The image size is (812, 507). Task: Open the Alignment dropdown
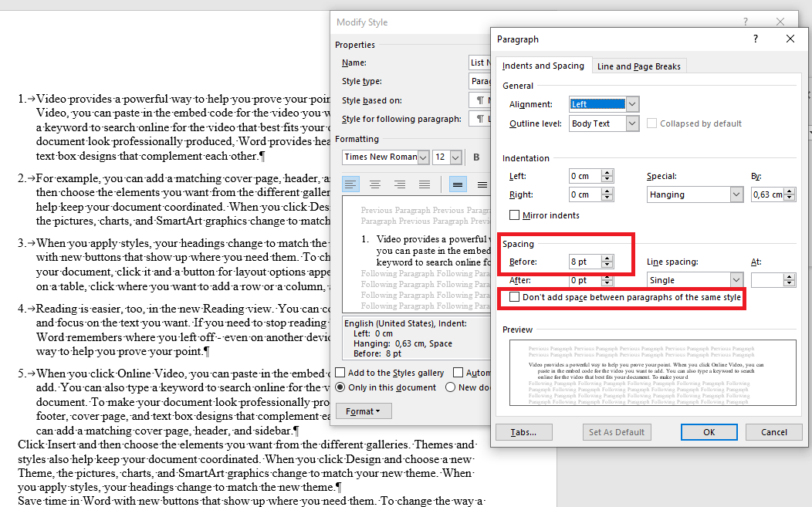(x=632, y=104)
